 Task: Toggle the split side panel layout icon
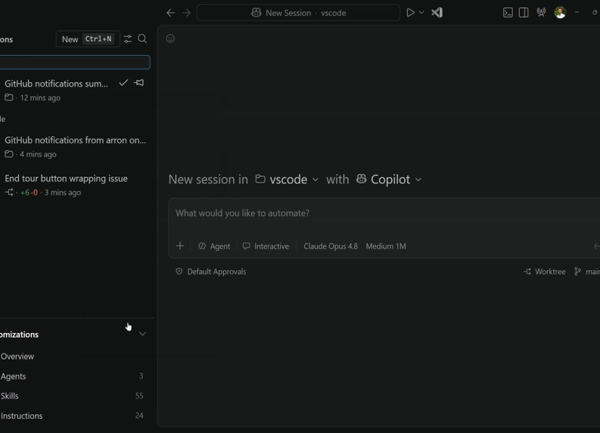pos(524,13)
